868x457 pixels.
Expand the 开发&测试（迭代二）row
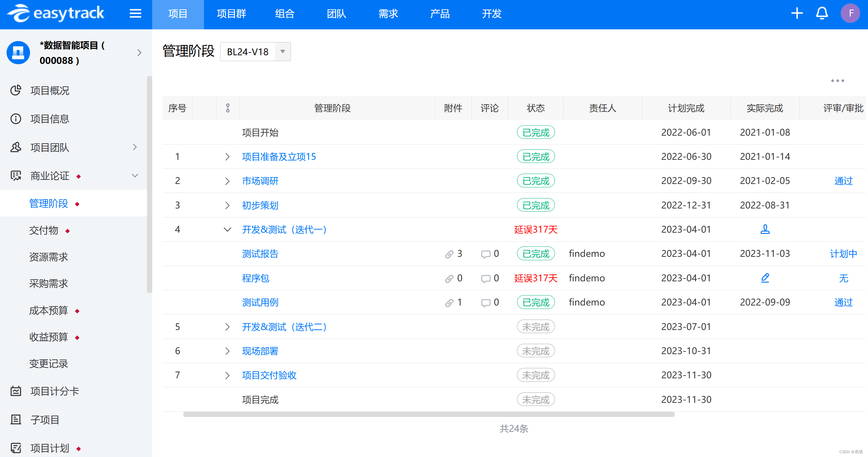coord(227,327)
